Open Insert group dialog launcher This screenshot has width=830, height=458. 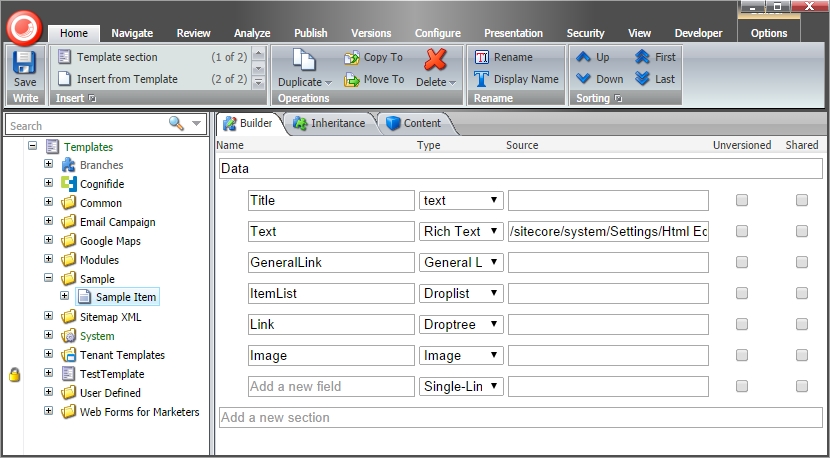(92, 98)
